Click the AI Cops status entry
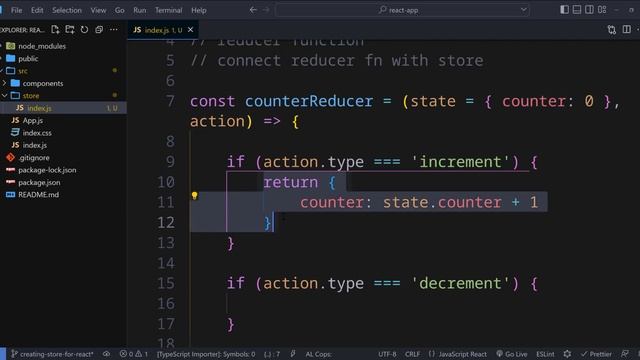The width and height of the screenshot is (640, 360). pos(318,354)
